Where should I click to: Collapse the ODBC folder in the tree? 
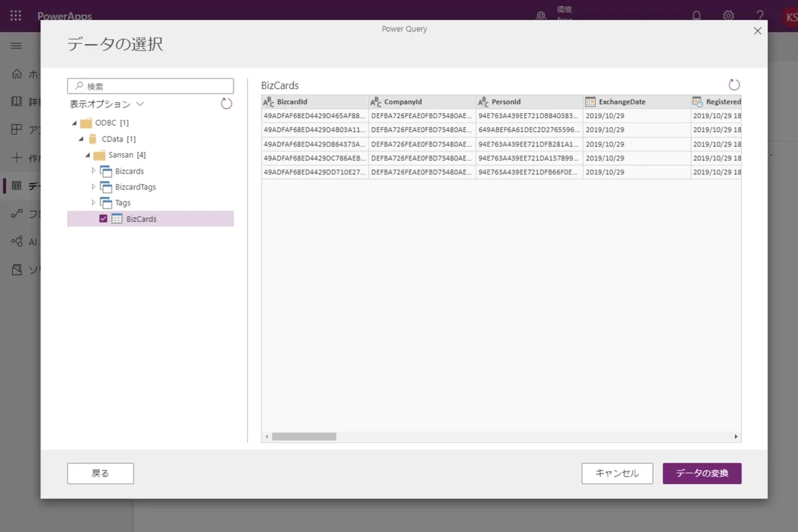click(x=75, y=122)
